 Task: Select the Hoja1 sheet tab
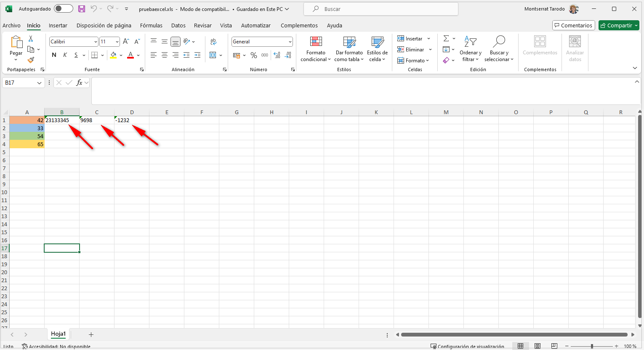pyautogui.click(x=58, y=334)
